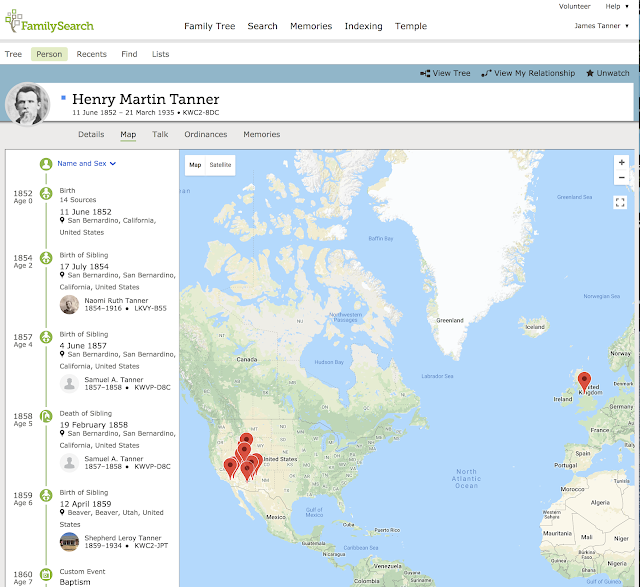Zoom out the map with minus
640x587 pixels.
[x=621, y=178]
